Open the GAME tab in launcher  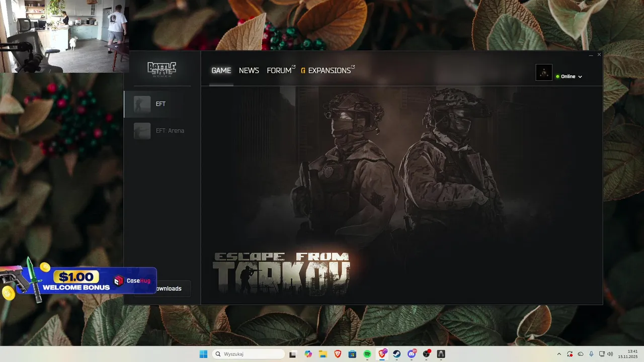pos(221,70)
